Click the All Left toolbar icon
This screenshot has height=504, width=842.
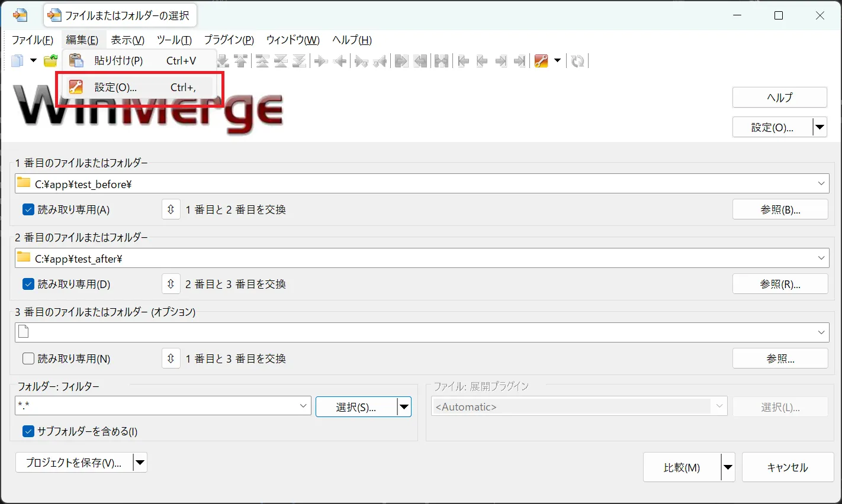point(420,61)
